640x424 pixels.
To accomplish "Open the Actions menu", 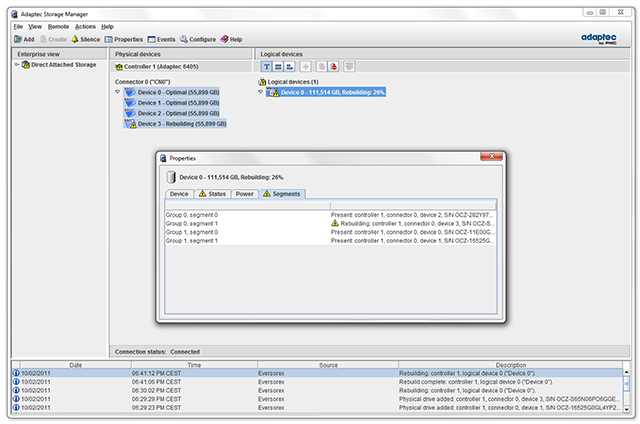I will click(85, 27).
